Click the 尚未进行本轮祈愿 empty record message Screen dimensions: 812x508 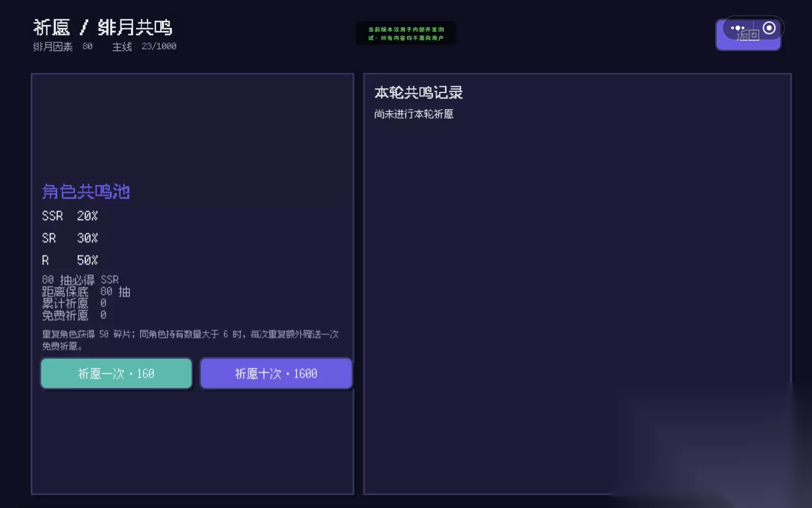pos(414,114)
